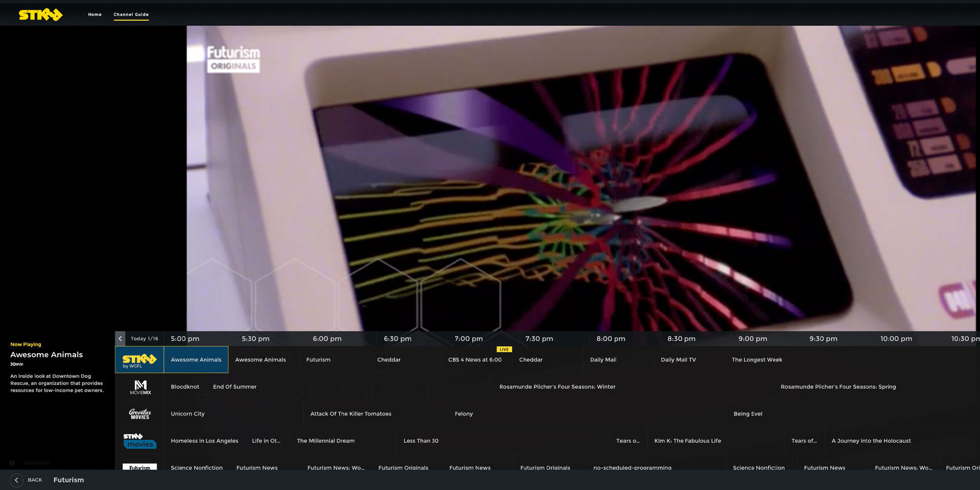Select Science Nonfiction at 5:00 pm
The height and width of the screenshot is (490, 980).
coord(196,463)
